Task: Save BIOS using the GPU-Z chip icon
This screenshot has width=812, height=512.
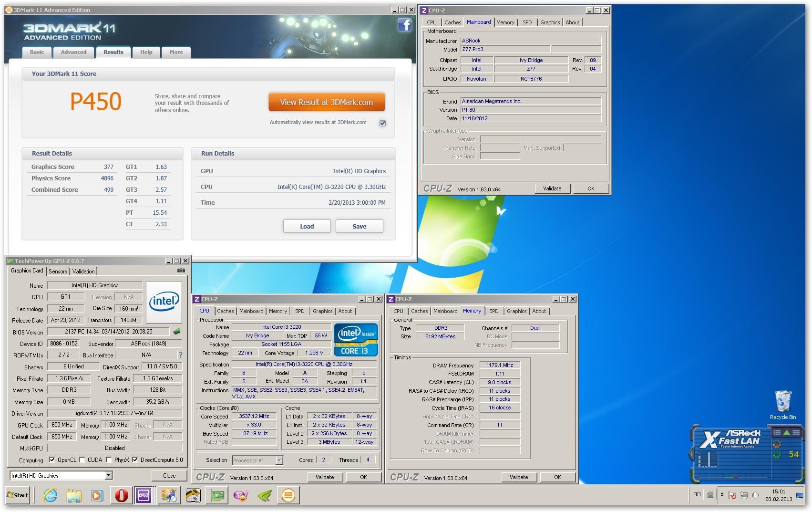Action: pyautogui.click(x=177, y=331)
